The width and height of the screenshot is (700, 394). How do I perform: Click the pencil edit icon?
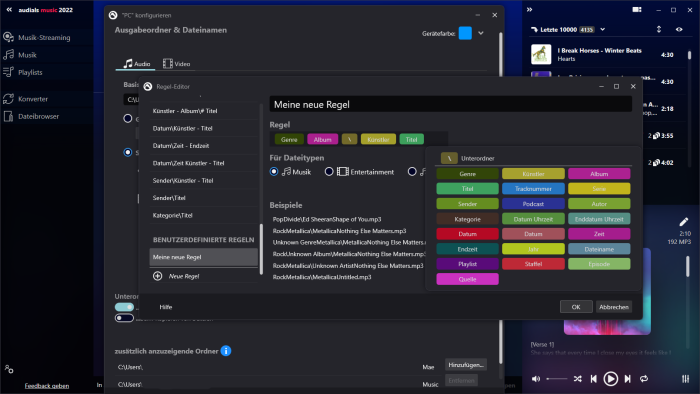tap(683, 222)
